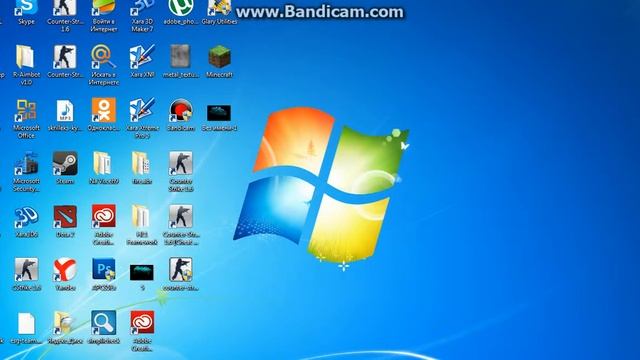This screenshot has width=640, height=360.
Task: Launch the magnifying glass search shortcut
Action: tap(104, 327)
